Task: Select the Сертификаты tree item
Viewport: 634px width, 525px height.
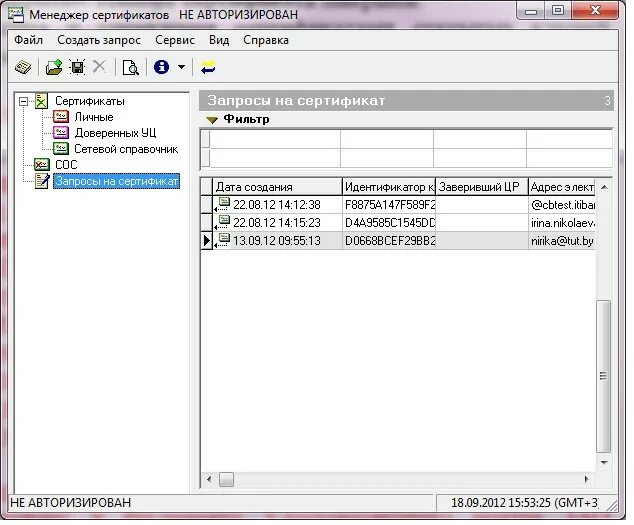Action: pyautogui.click(x=90, y=101)
